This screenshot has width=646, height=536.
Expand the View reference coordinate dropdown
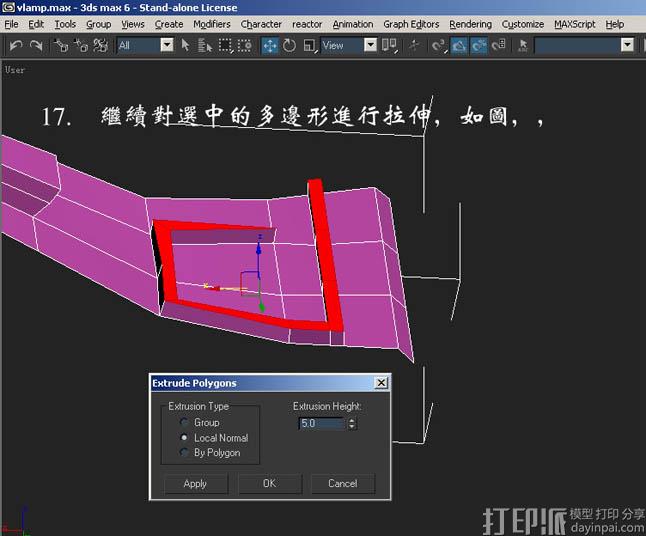point(370,45)
